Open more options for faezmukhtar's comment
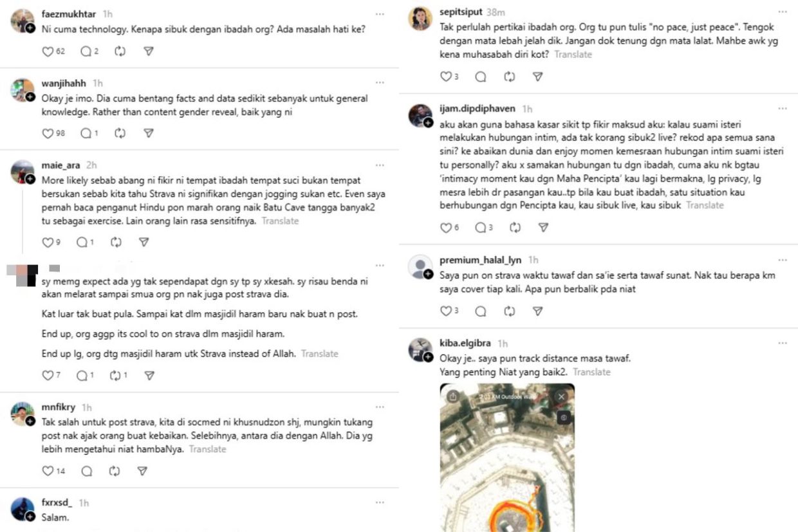 pos(380,14)
